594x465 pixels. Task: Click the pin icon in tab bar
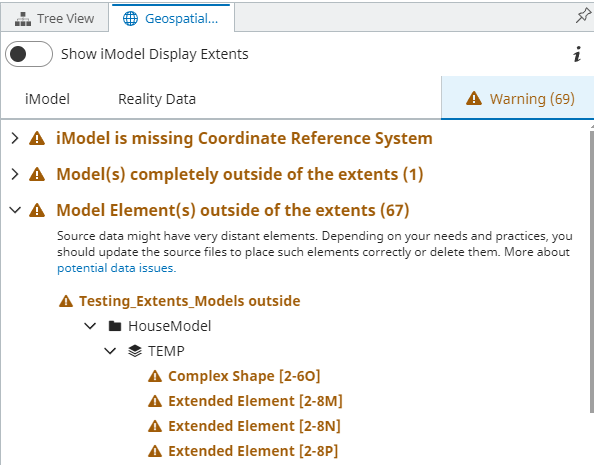583,16
